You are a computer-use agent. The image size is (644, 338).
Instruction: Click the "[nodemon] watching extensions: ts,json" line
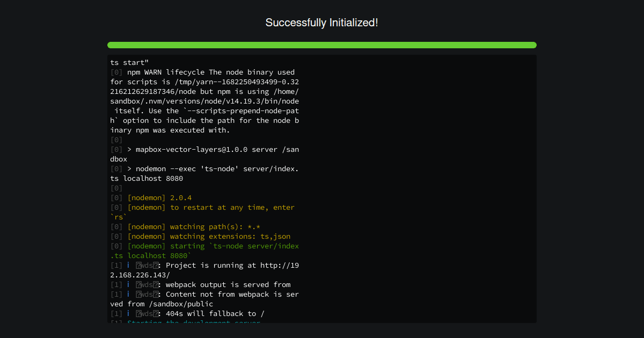pyautogui.click(x=208, y=237)
